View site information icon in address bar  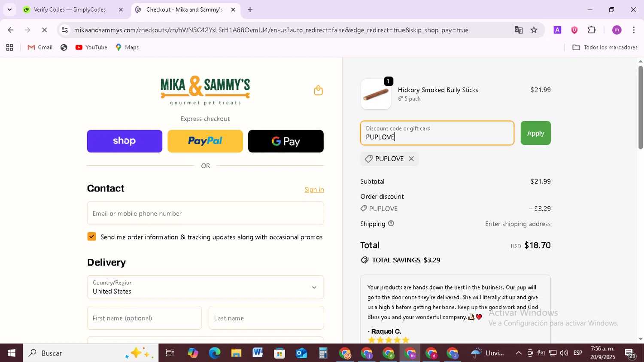pos(65,30)
